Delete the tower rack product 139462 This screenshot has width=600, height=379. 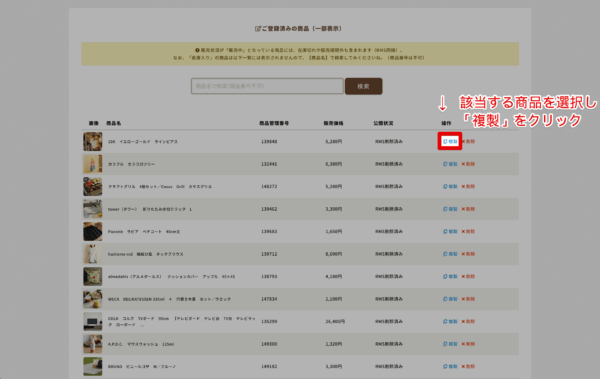(x=468, y=209)
